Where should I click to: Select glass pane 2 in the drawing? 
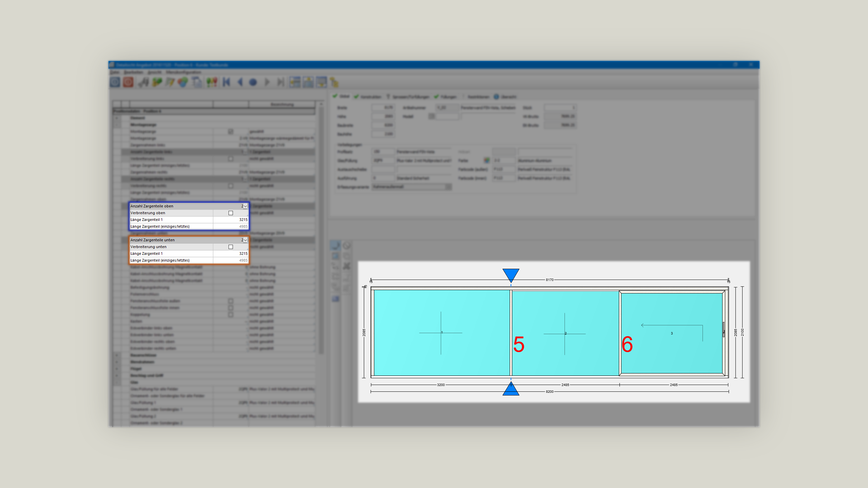pyautogui.click(x=565, y=333)
